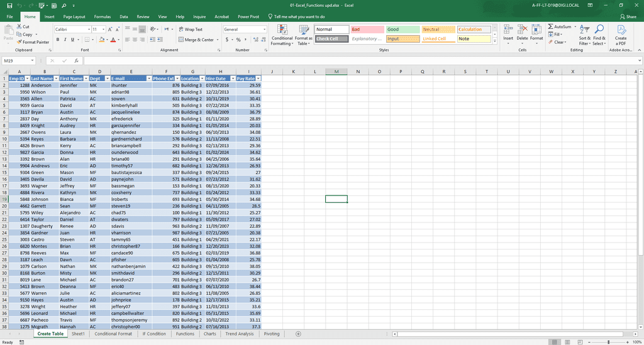Viewport: 644px width, 345px height.
Task: Switch to the Conditional Format sheet tab
Action: click(x=113, y=334)
